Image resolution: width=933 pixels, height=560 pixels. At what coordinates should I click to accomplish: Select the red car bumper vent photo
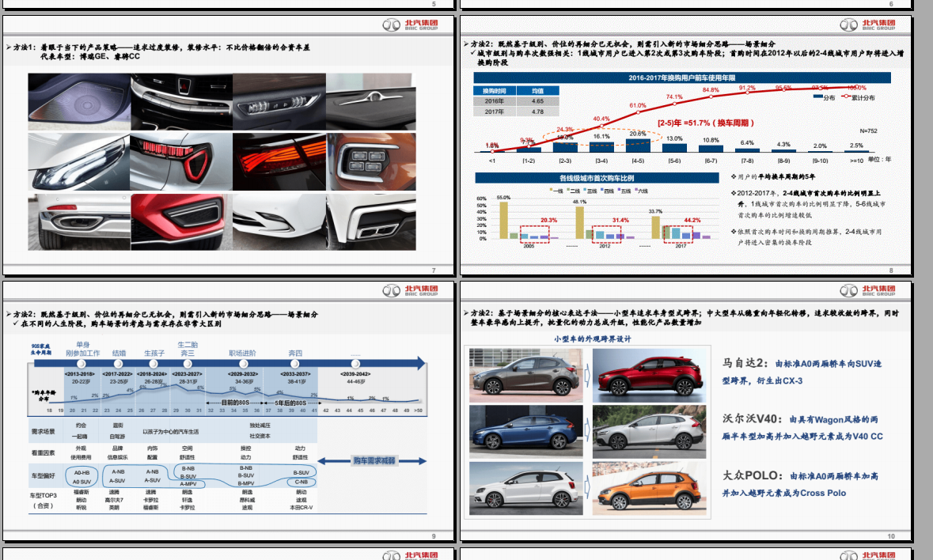[181, 221]
